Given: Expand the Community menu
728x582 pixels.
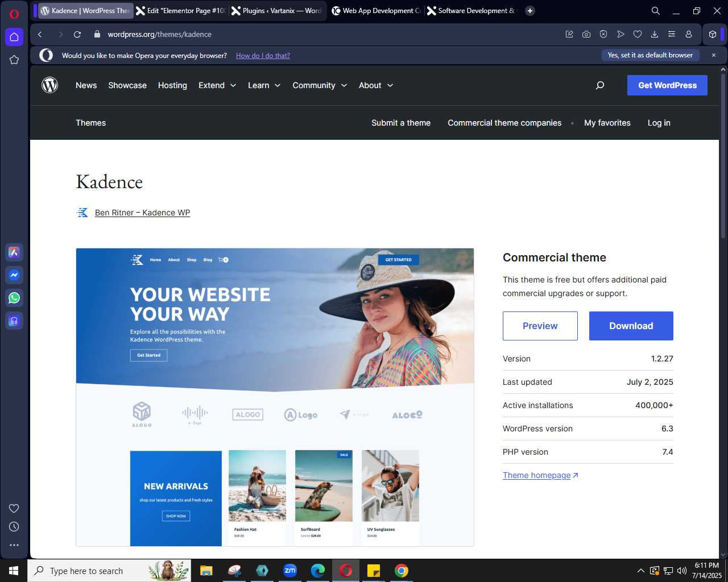Looking at the screenshot, I should [x=320, y=85].
